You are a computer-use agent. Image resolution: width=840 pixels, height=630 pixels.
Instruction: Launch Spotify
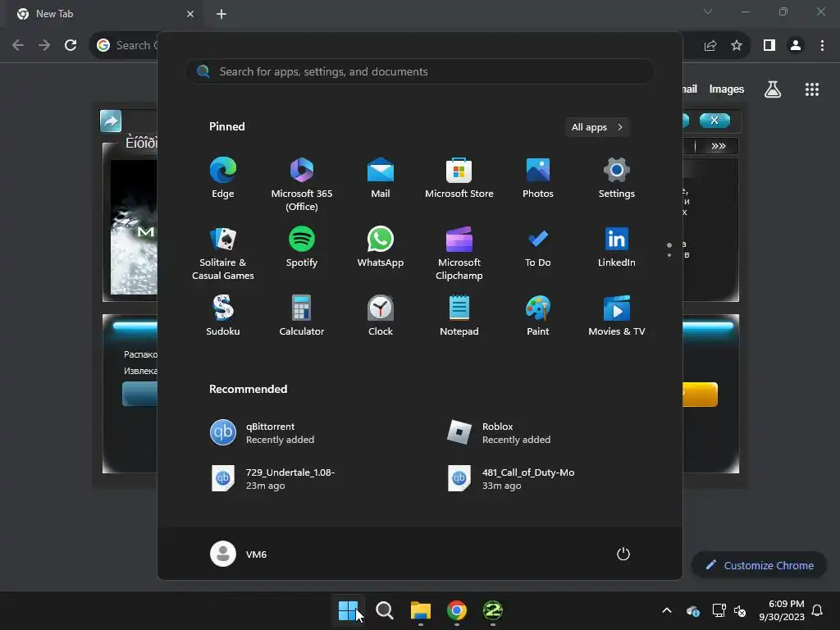[302, 247]
